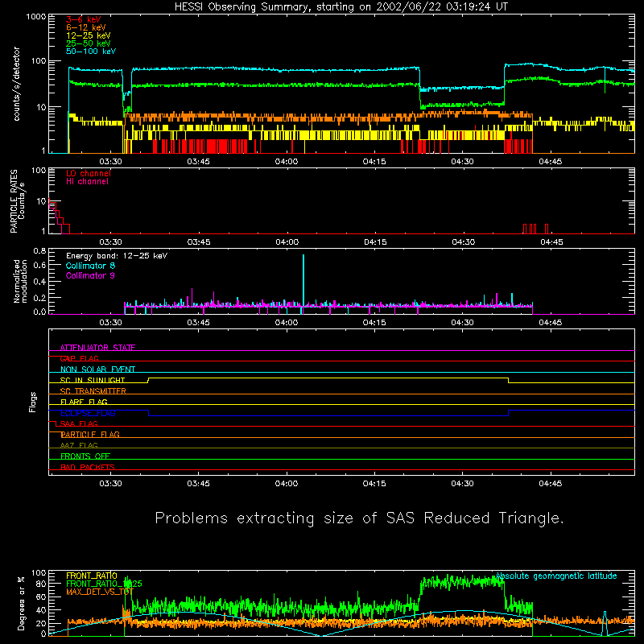Click the SAS Reduced Triangle error message

point(359,518)
